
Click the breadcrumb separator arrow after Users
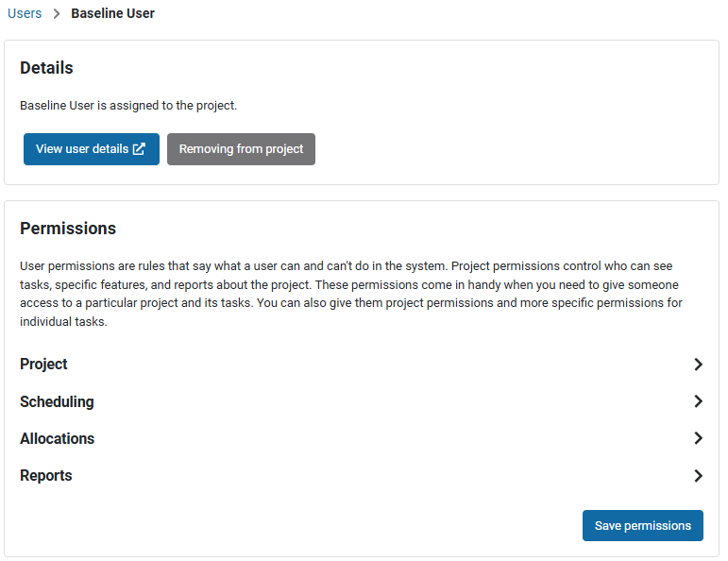pos(57,14)
